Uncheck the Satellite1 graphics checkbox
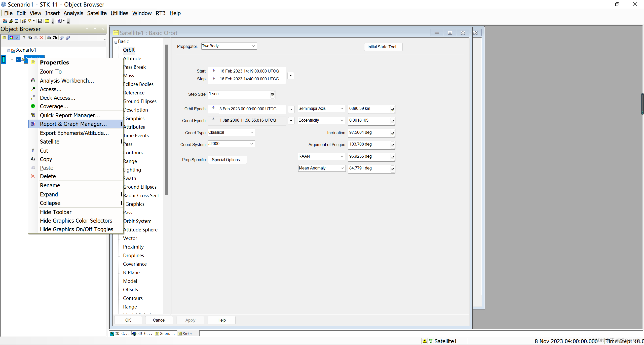Image resolution: width=644 pixels, height=345 pixels. [x=18, y=59]
